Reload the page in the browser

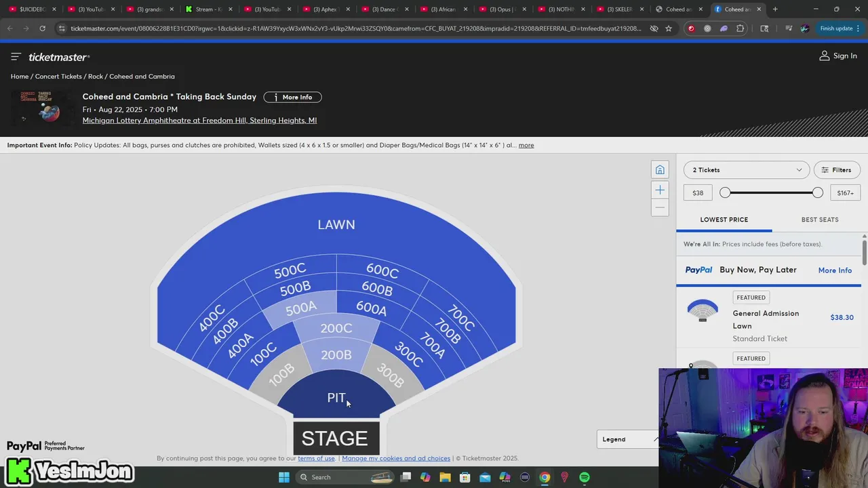(x=42, y=28)
